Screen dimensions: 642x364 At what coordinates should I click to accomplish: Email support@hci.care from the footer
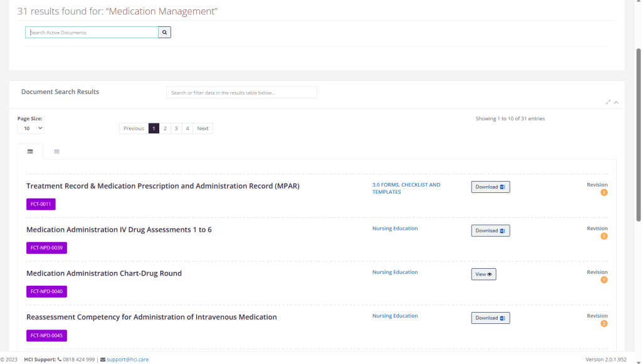click(128, 360)
